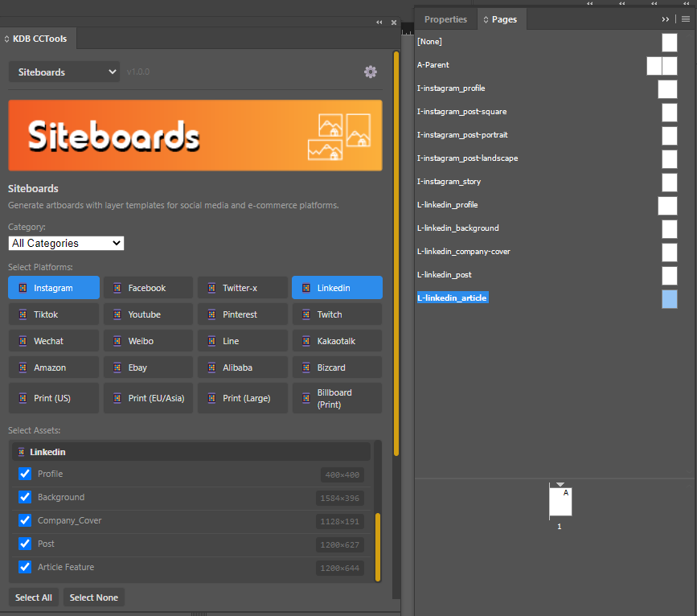The width and height of the screenshot is (697, 616).
Task: Click the 1584×396 size label
Action: pos(339,498)
